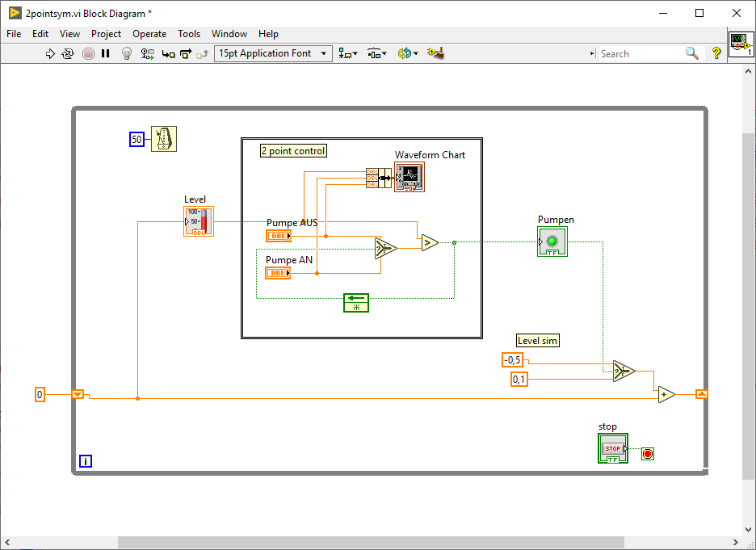Click the vertical scrollbar thumb
Screen dimensions: 756x550
[x=748, y=306]
